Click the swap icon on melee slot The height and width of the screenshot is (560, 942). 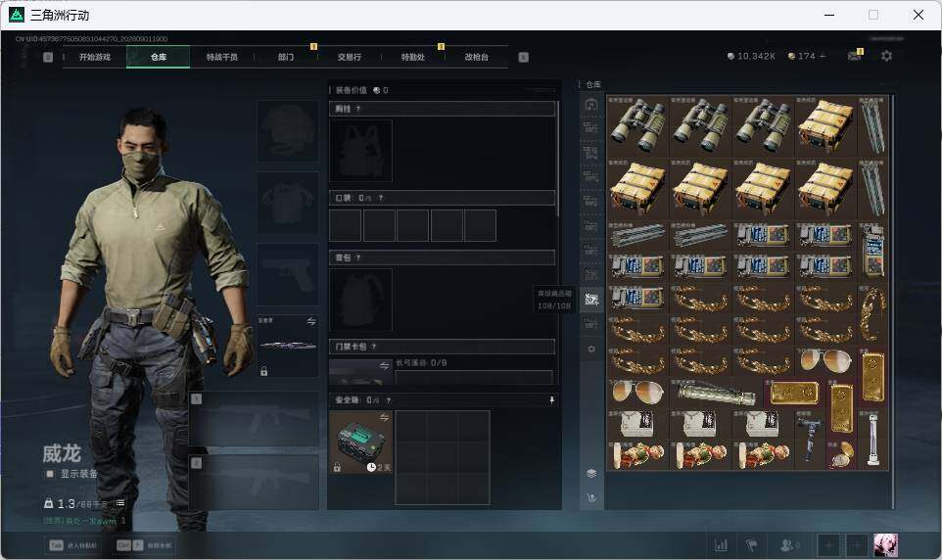tap(311, 321)
